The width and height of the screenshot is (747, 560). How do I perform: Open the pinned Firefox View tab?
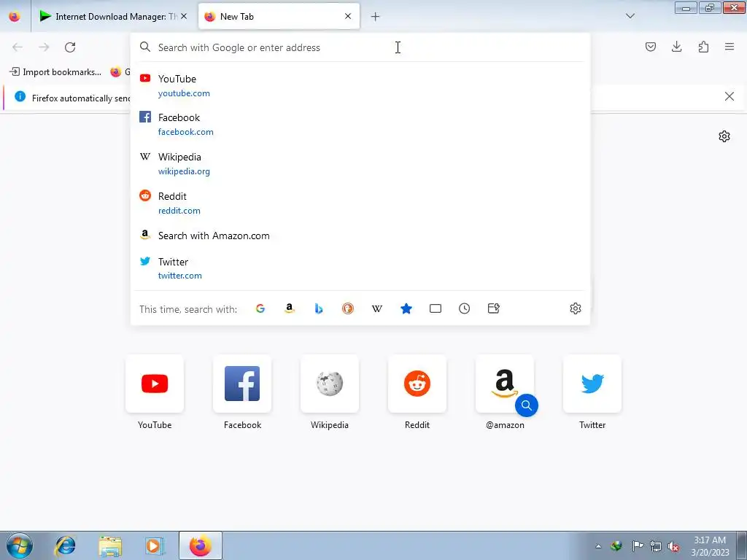pos(15,16)
